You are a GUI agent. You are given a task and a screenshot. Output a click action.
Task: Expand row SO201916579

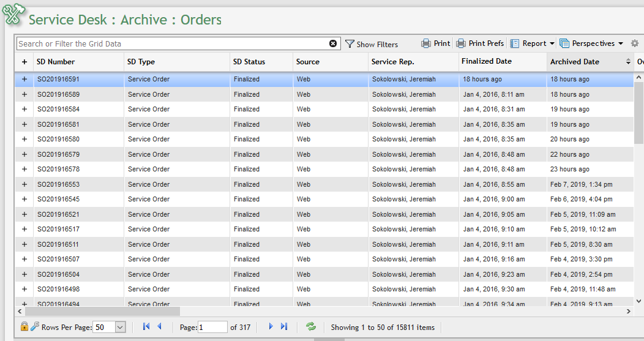[x=24, y=154]
